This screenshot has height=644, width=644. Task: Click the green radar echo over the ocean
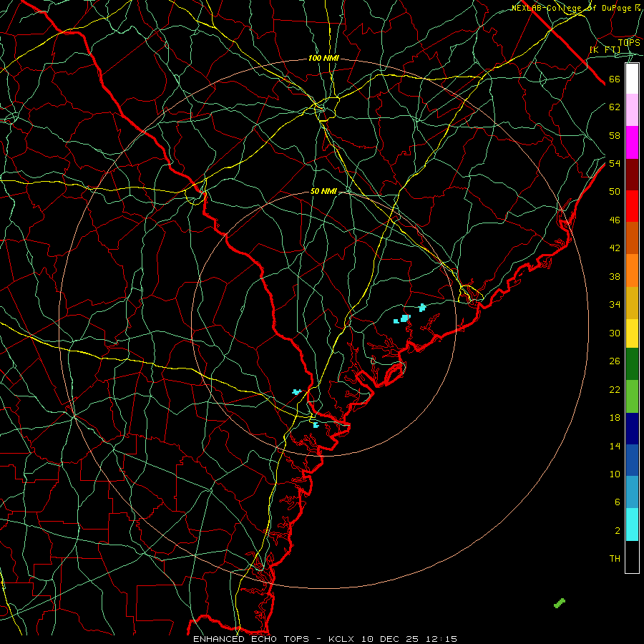coord(560,603)
